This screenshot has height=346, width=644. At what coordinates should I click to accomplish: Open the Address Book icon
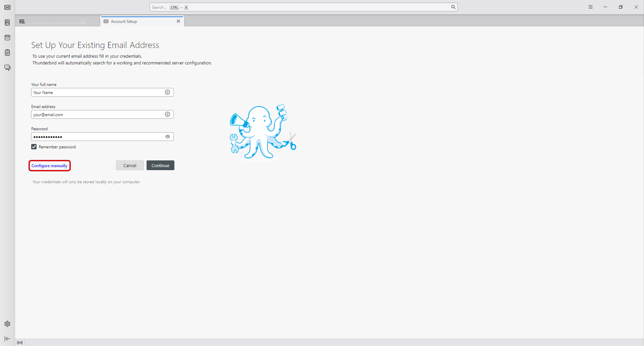(7, 22)
